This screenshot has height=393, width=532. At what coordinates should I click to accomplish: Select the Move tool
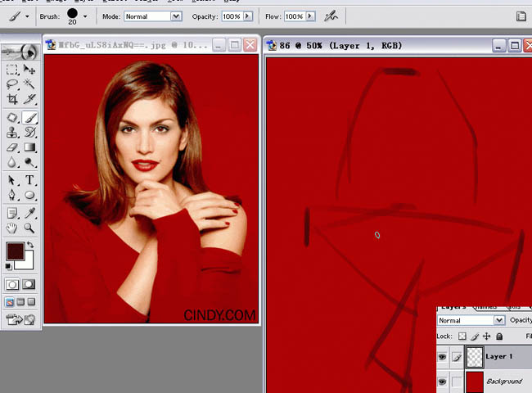click(x=29, y=70)
